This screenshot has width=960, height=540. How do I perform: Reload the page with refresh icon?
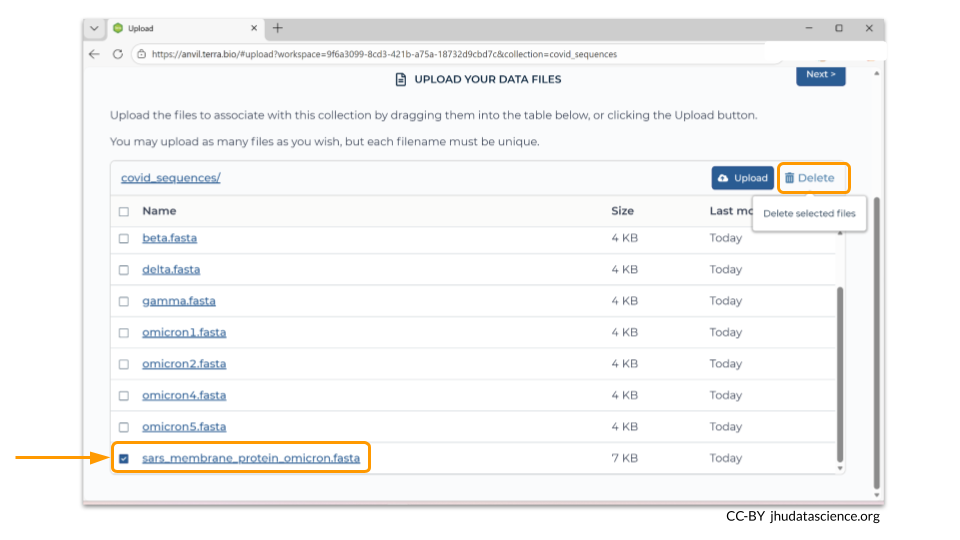click(118, 54)
